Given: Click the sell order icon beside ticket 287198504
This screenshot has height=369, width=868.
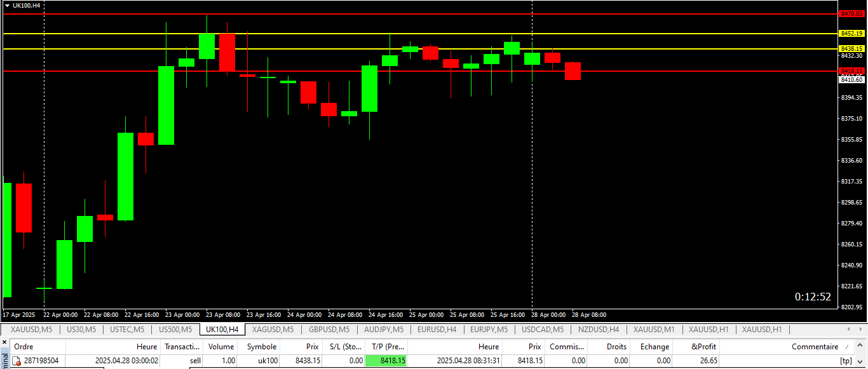Looking at the screenshot, I should 17,361.
